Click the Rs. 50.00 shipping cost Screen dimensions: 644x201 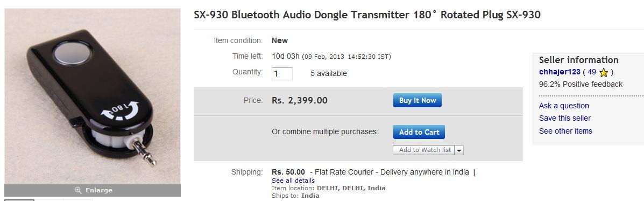click(288, 172)
